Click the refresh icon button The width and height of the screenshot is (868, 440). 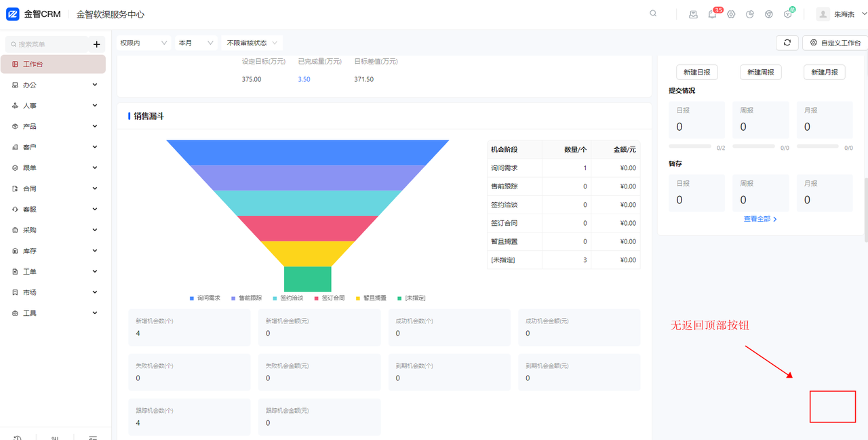pos(787,43)
